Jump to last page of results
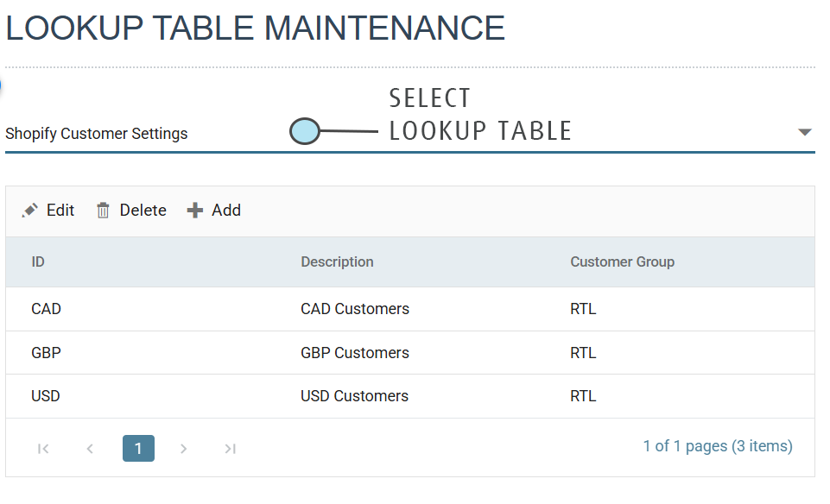 pyautogui.click(x=230, y=449)
